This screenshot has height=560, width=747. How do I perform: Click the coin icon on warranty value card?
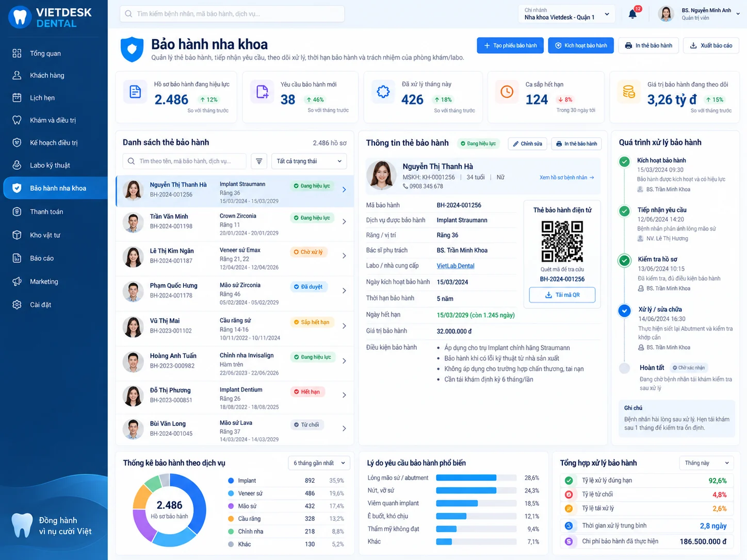pos(629,92)
